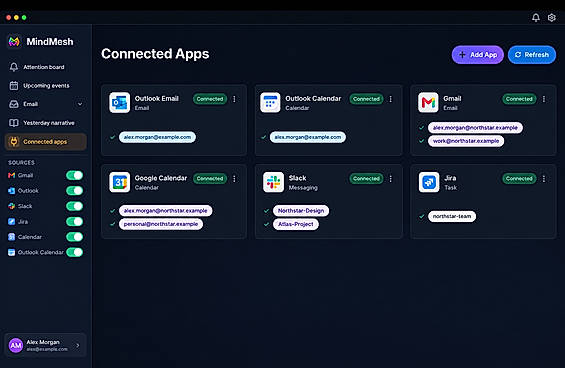Click alex.morgan@northstar.example chip on Gmail card

[x=475, y=128]
